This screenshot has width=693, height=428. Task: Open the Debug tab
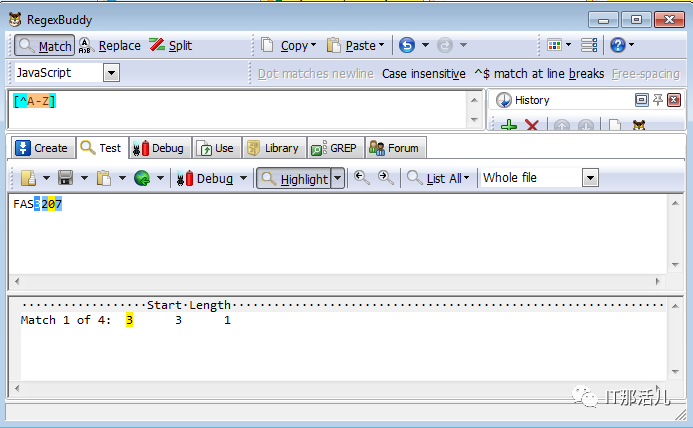pos(160,148)
